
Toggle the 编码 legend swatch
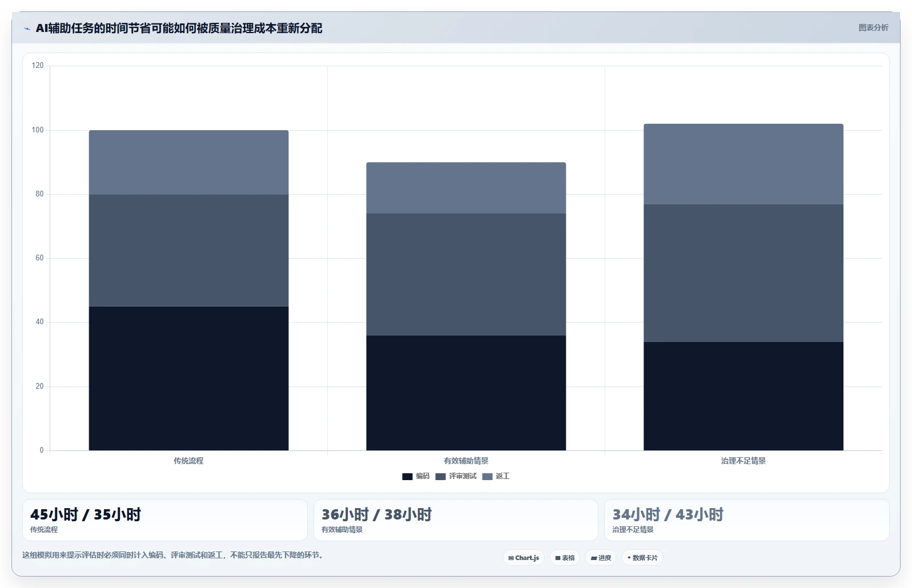(x=407, y=477)
